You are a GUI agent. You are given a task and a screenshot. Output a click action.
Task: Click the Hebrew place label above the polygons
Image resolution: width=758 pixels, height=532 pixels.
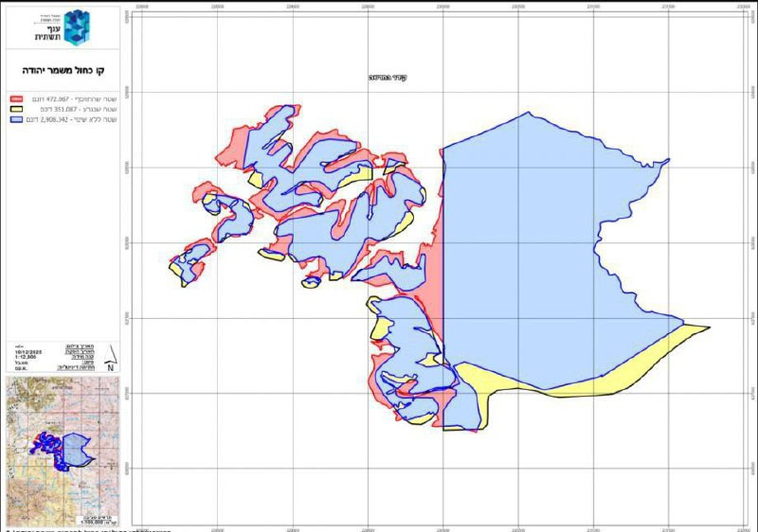[x=388, y=78]
